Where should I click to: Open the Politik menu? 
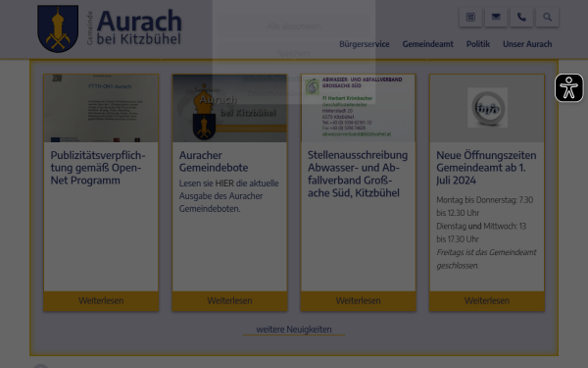[478, 44]
